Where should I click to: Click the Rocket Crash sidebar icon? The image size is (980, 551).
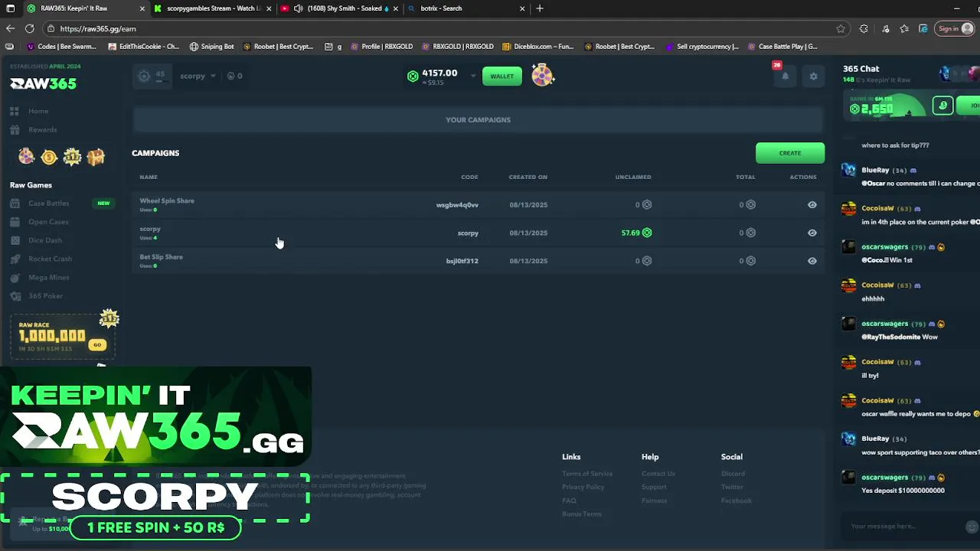point(15,259)
